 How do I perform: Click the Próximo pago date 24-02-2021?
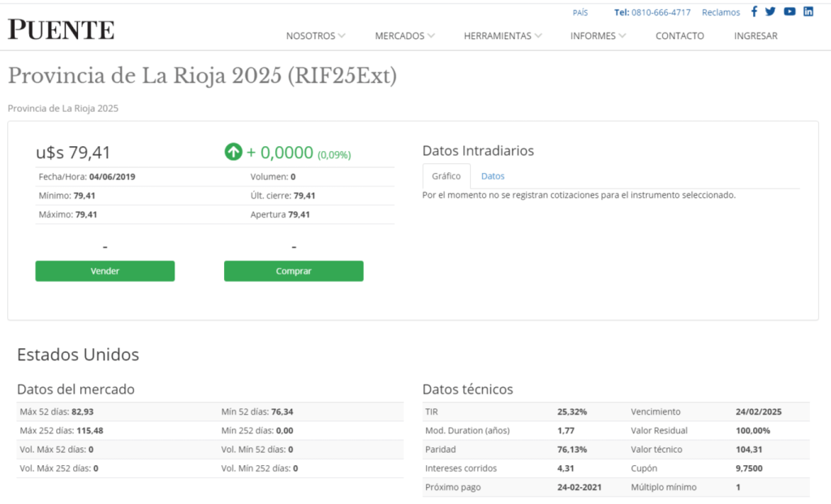tap(579, 487)
